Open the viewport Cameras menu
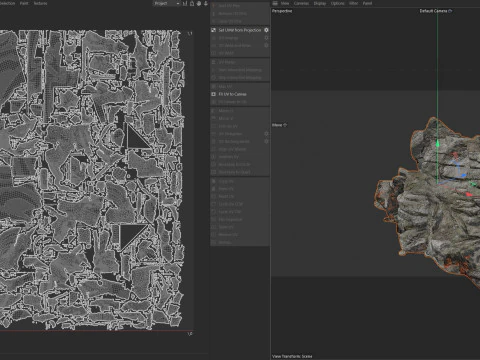This screenshot has height=360, width=480. [301, 3]
